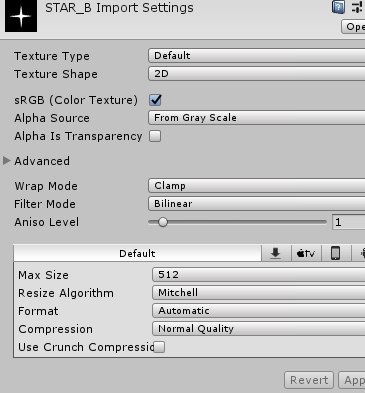
Task: Click the Open button
Action: coord(353,27)
